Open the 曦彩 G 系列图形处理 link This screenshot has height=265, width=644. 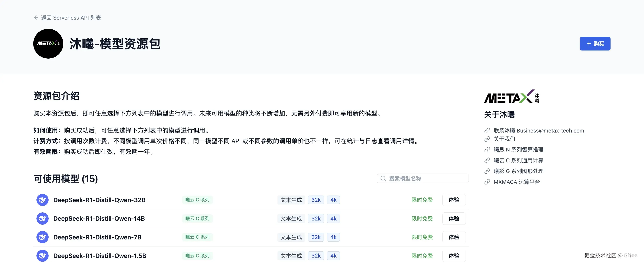point(518,171)
